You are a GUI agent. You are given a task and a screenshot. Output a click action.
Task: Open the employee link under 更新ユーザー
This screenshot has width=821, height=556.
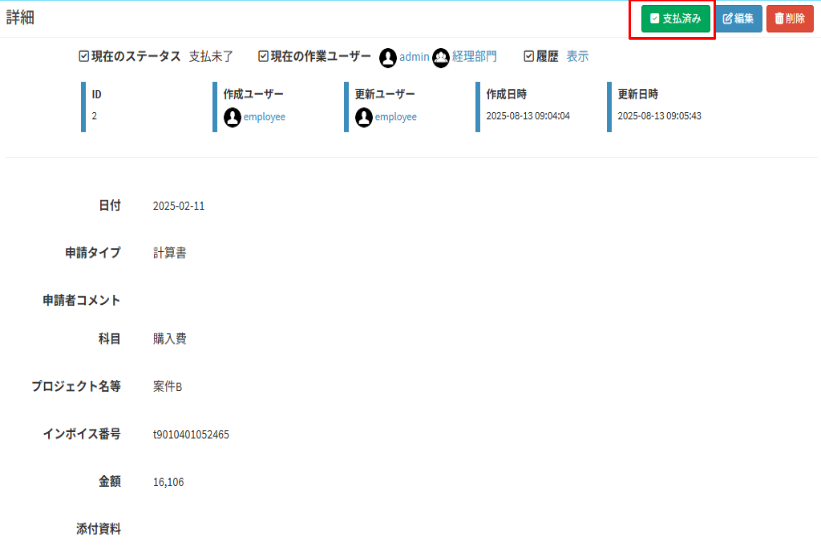click(x=396, y=117)
